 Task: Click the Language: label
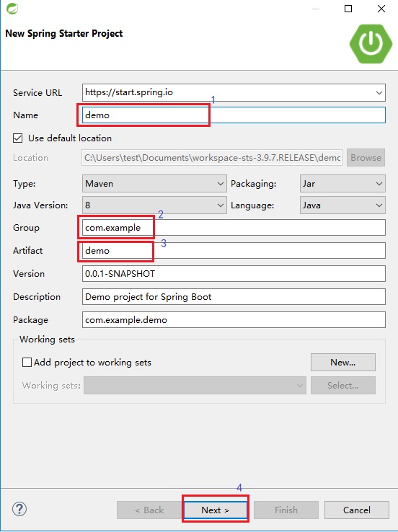click(252, 205)
